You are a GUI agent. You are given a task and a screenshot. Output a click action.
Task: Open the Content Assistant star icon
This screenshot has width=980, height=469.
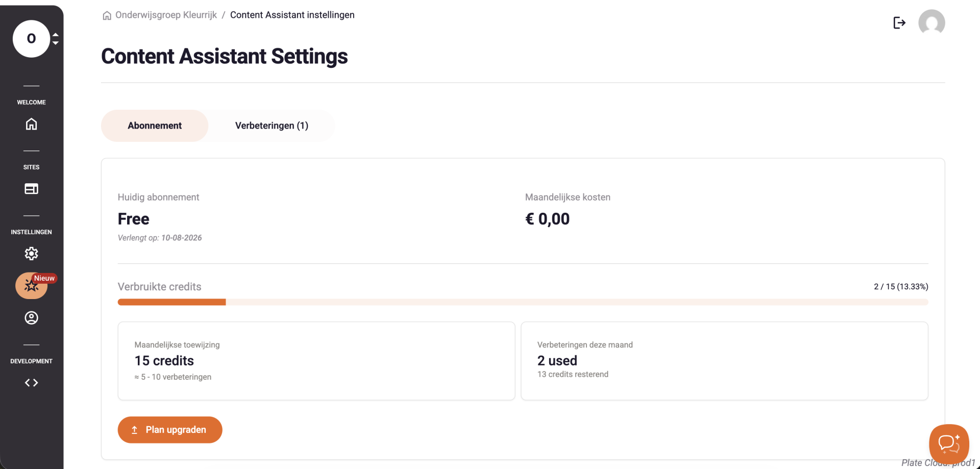31,286
